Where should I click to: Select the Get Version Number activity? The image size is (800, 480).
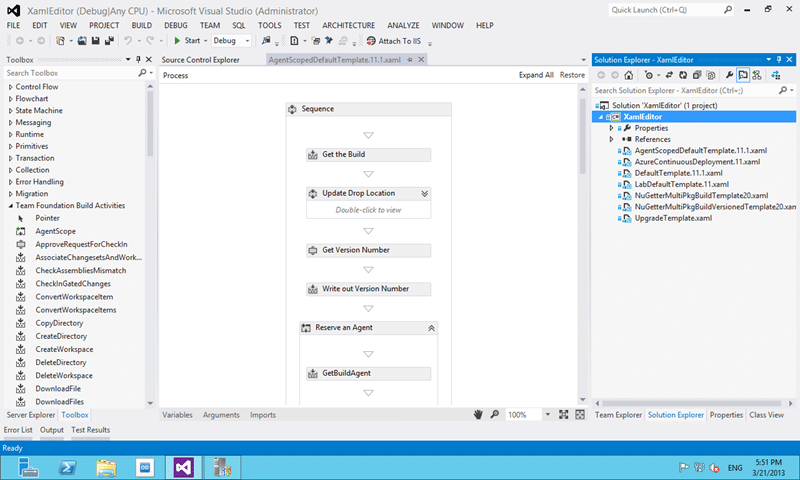[x=368, y=250]
